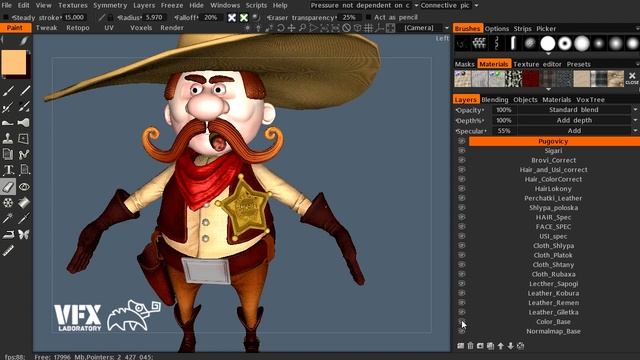This screenshot has width=640, height=360.
Task: Open the Add depth dropdown
Action: point(578,120)
